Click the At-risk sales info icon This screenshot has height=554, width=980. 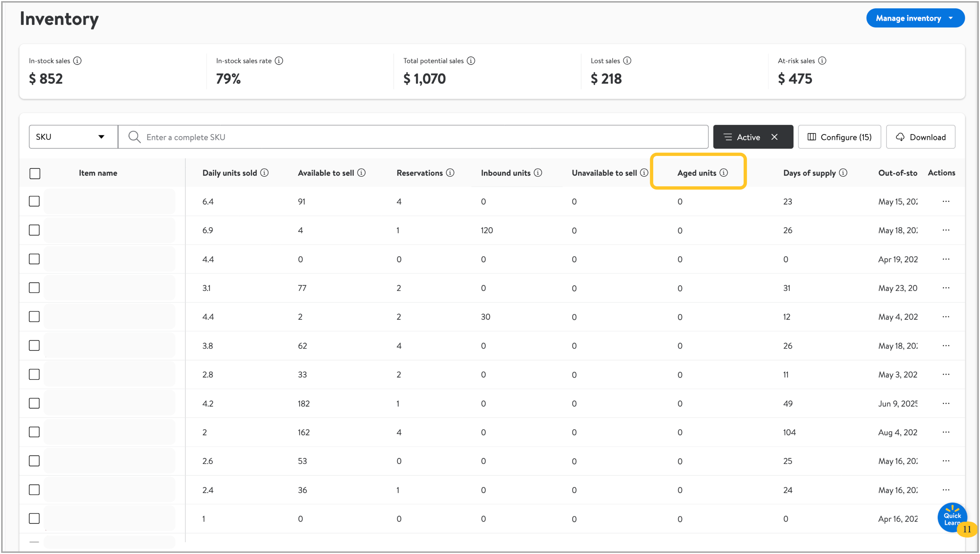pos(822,61)
